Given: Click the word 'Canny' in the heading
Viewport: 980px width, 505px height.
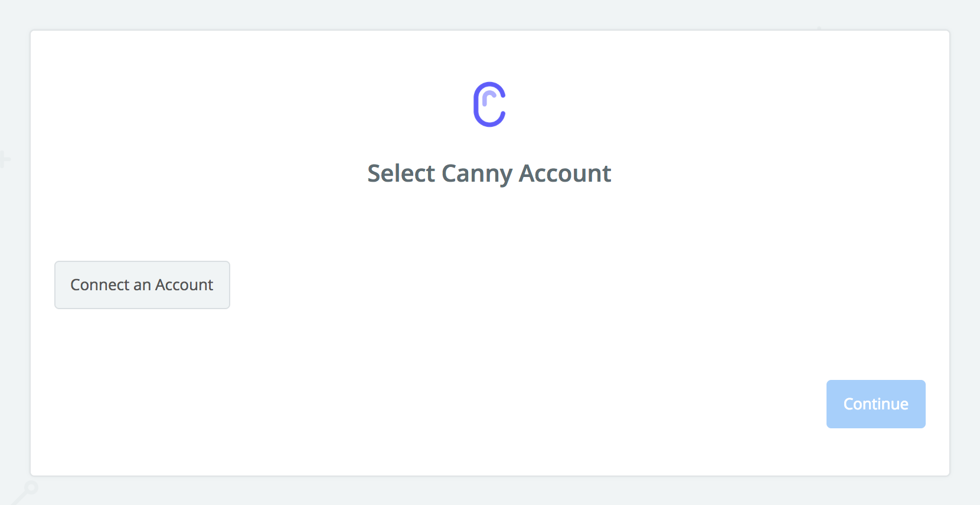Looking at the screenshot, I should (x=477, y=175).
